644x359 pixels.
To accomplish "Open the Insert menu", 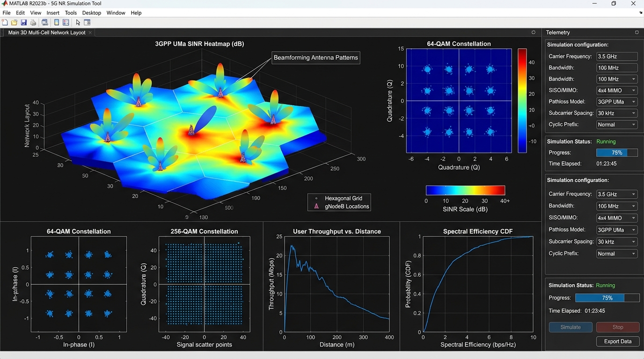I will tap(53, 13).
